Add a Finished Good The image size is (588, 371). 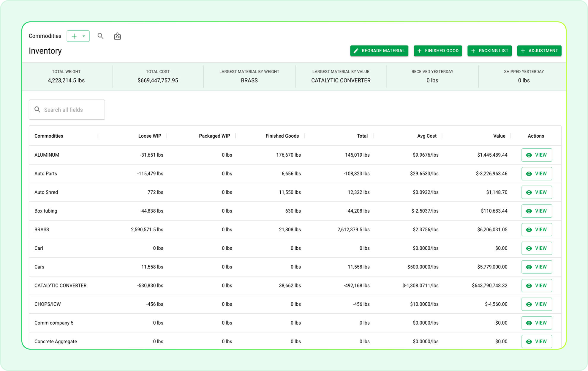pos(438,51)
